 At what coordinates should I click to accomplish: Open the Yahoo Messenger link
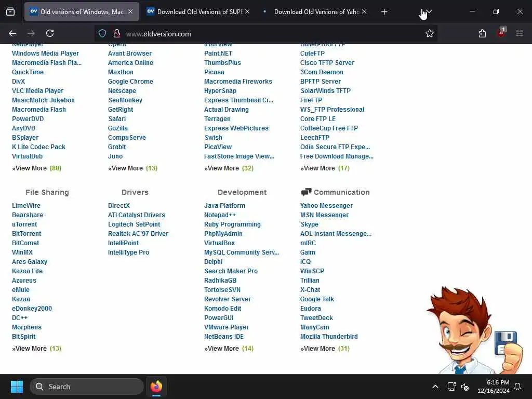tap(326, 206)
